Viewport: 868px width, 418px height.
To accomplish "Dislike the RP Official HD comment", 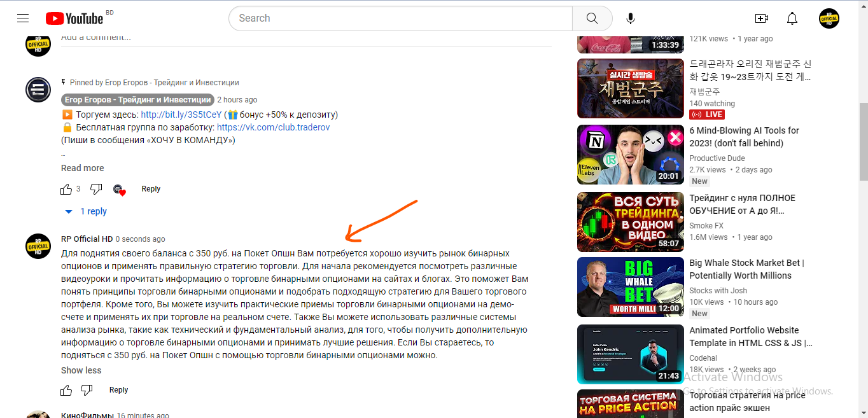I will (x=87, y=390).
